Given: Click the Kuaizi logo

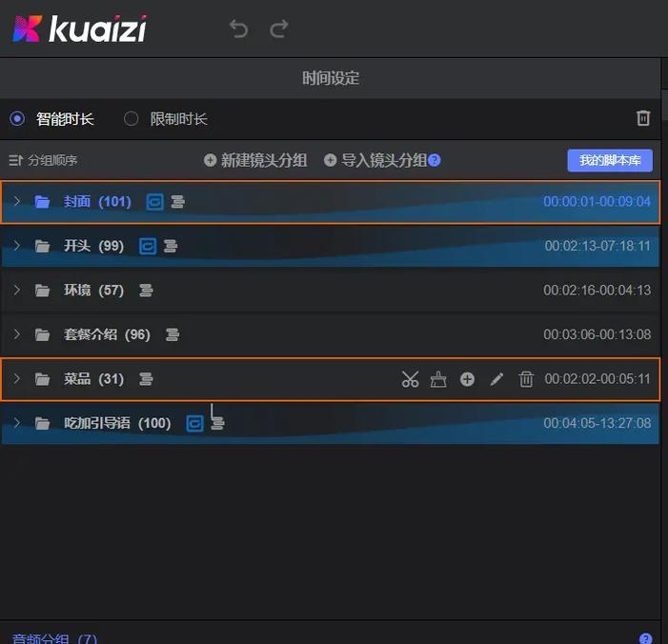Looking at the screenshot, I should click(x=80, y=29).
